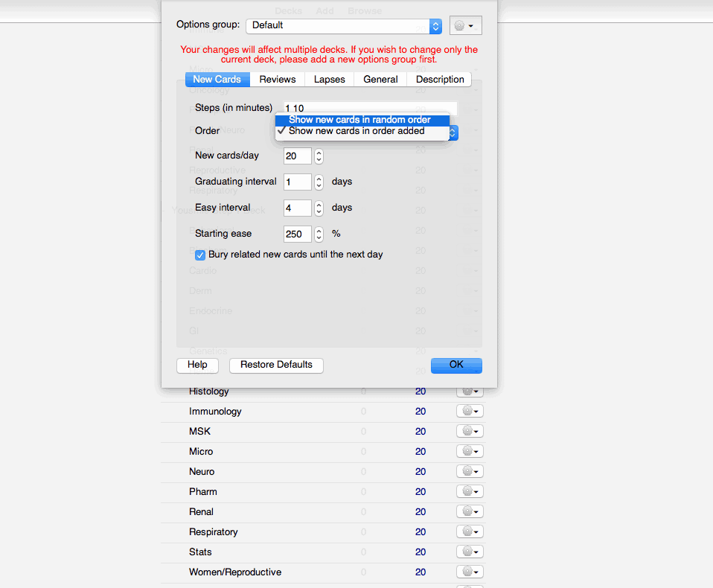Open gear menu for Histology deck
713x588 pixels.
470,392
